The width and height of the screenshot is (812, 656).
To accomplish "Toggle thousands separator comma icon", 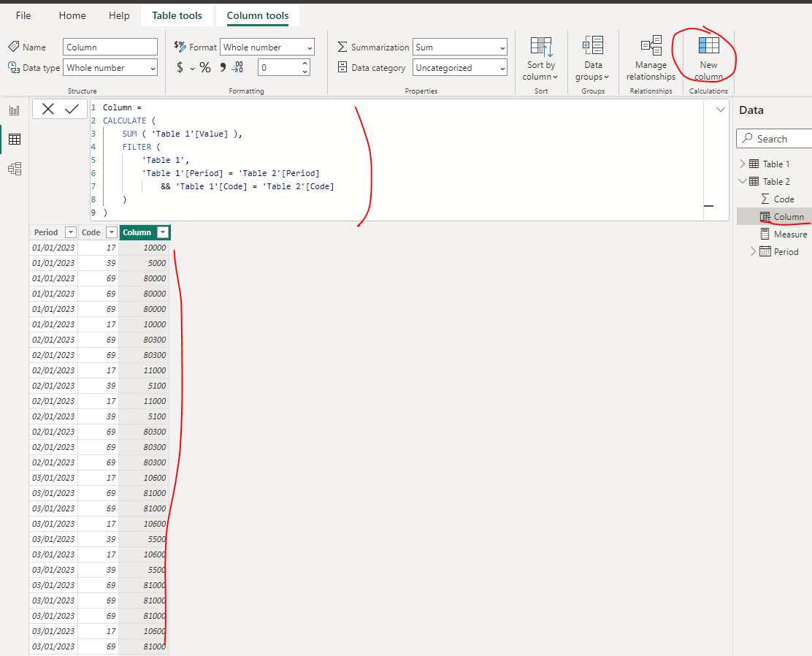I will 222,67.
